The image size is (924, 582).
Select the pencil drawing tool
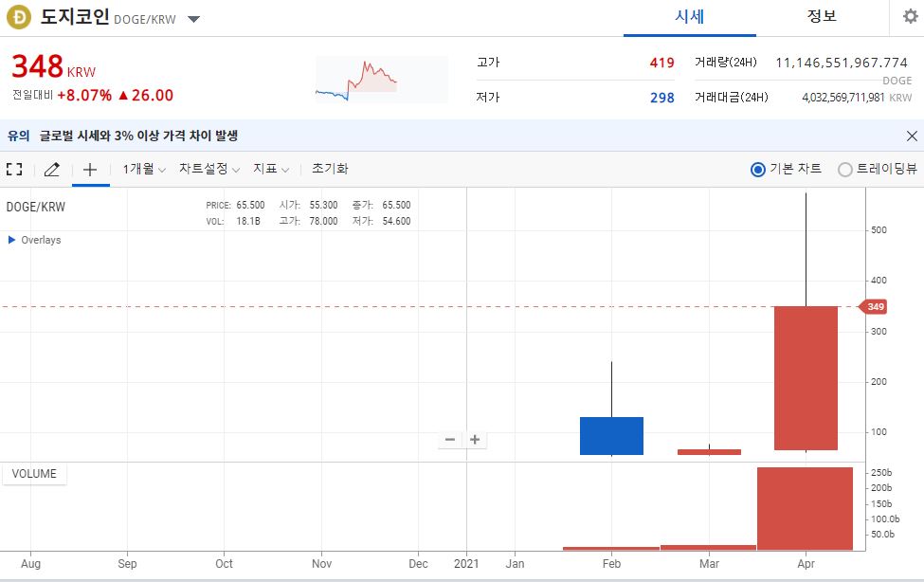pyautogui.click(x=52, y=170)
